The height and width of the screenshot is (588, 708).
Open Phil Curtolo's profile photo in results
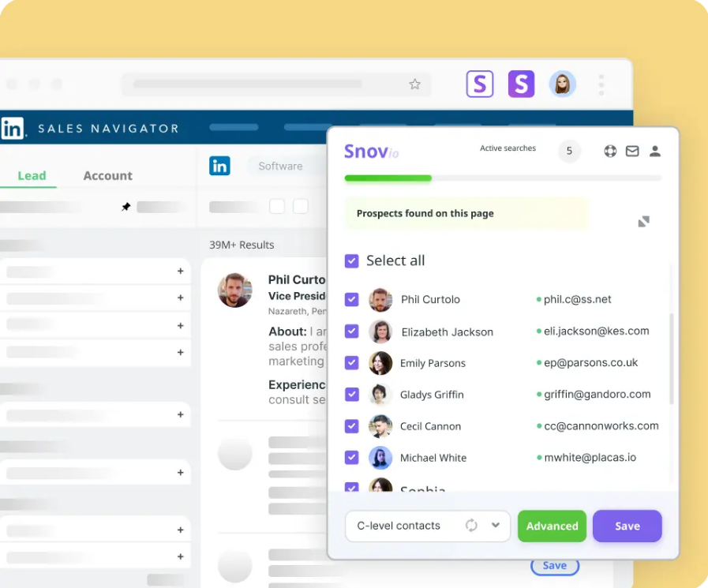point(234,290)
